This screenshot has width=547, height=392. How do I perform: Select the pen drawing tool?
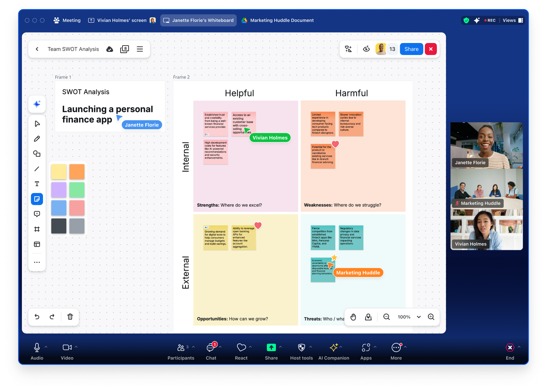tap(37, 139)
